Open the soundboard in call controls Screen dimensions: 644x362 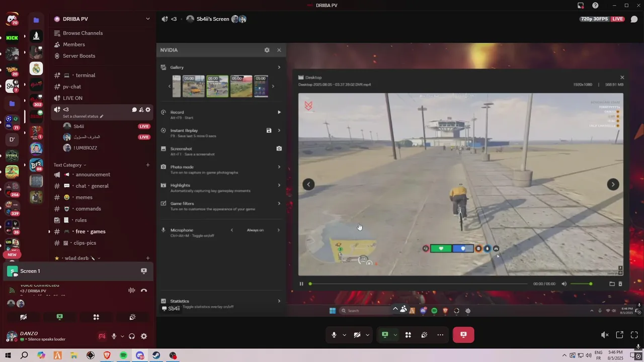pos(424,335)
